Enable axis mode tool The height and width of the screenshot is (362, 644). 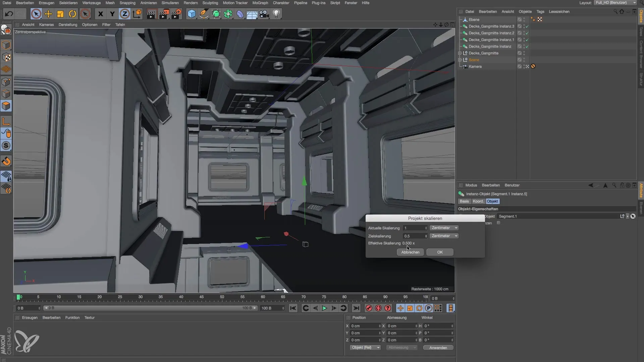(6, 121)
